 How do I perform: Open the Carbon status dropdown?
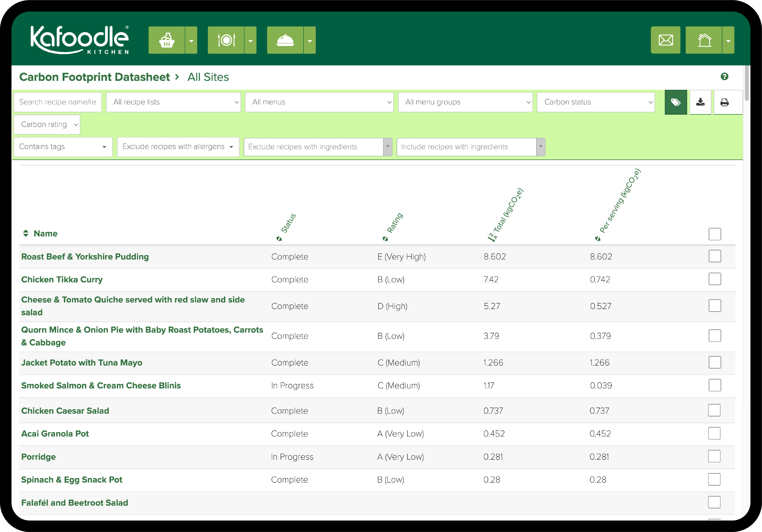click(x=596, y=102)
